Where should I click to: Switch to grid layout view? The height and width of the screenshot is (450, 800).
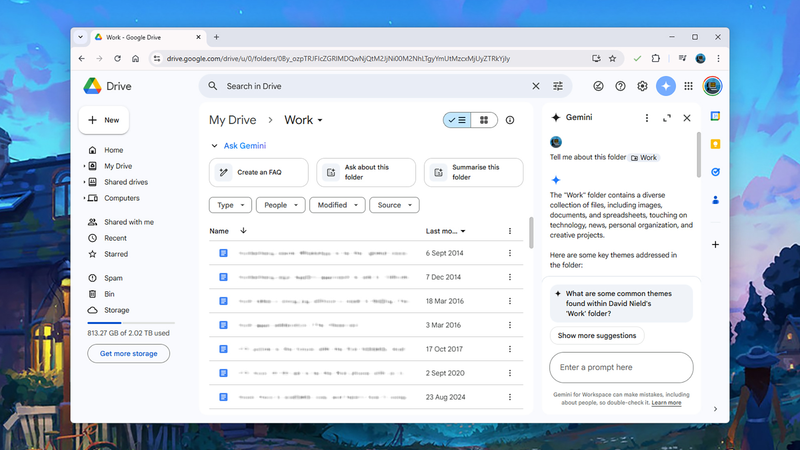coord(484,120)
